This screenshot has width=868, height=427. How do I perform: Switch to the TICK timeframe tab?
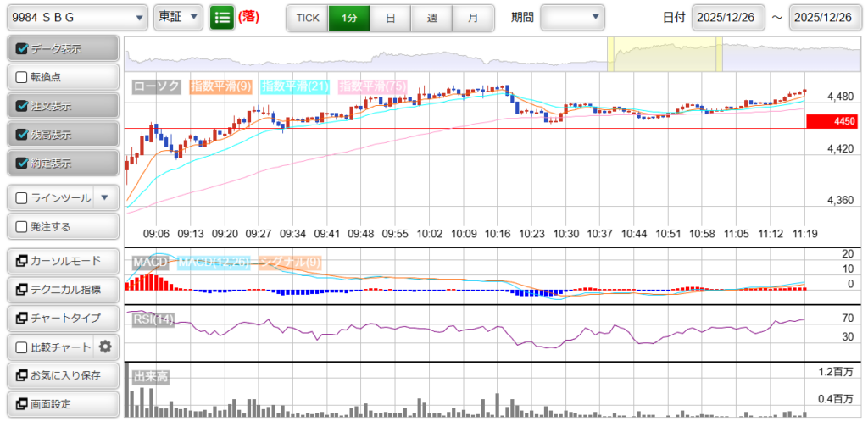[308, 18]
